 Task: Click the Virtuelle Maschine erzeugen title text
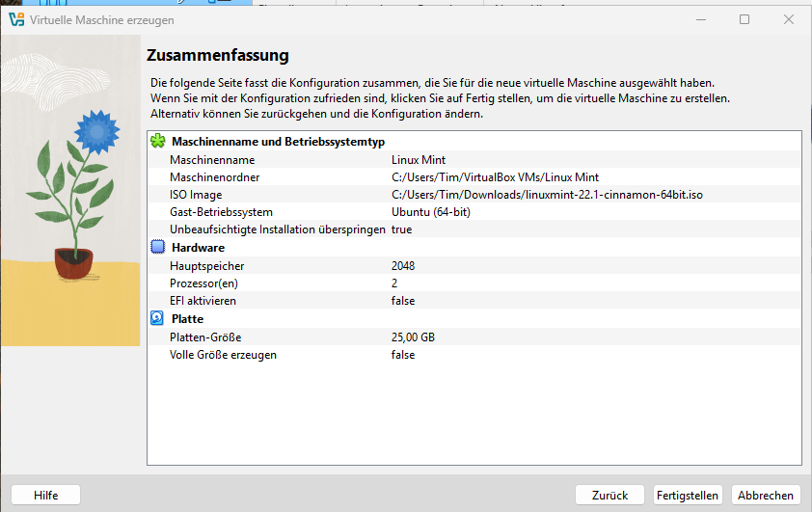coord(101,20)
